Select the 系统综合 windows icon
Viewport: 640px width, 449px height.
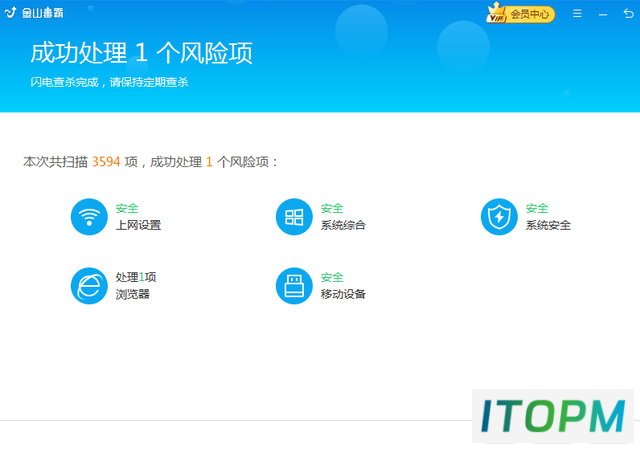coord(294,217)
